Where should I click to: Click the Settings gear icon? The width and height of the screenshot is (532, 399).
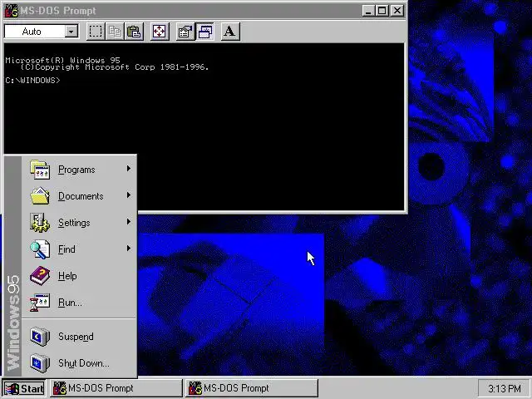click(x=40, y=223)
